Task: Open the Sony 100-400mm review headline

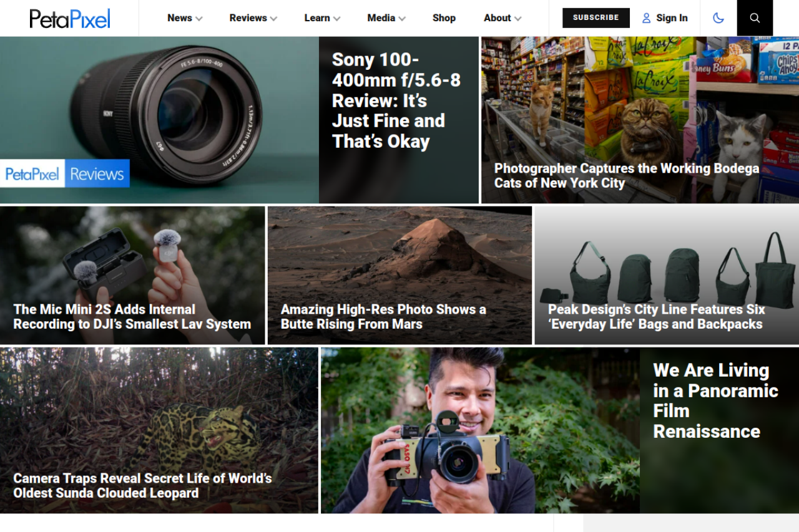Action: (396, 100)
